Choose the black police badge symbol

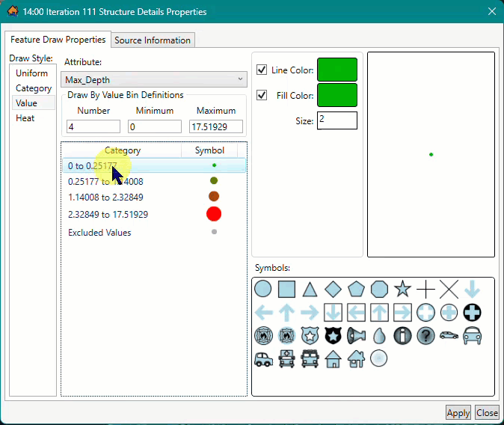click(x=333, y=336)
